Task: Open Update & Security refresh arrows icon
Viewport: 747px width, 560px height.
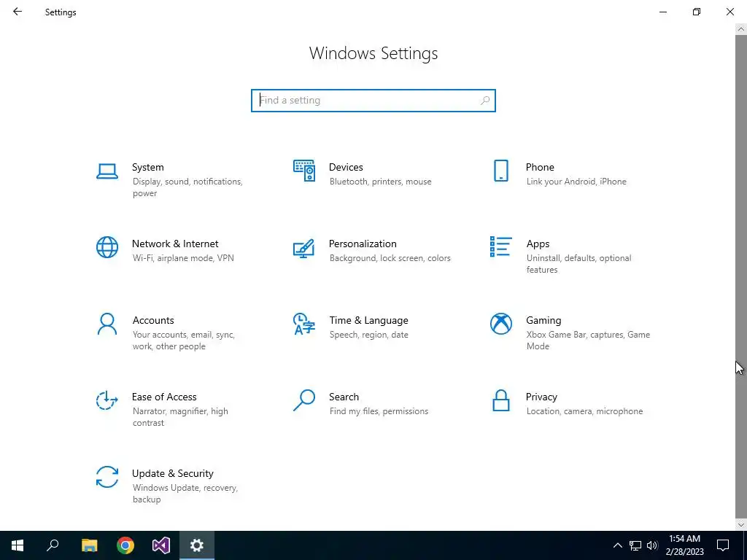Action: click(107, 477)
